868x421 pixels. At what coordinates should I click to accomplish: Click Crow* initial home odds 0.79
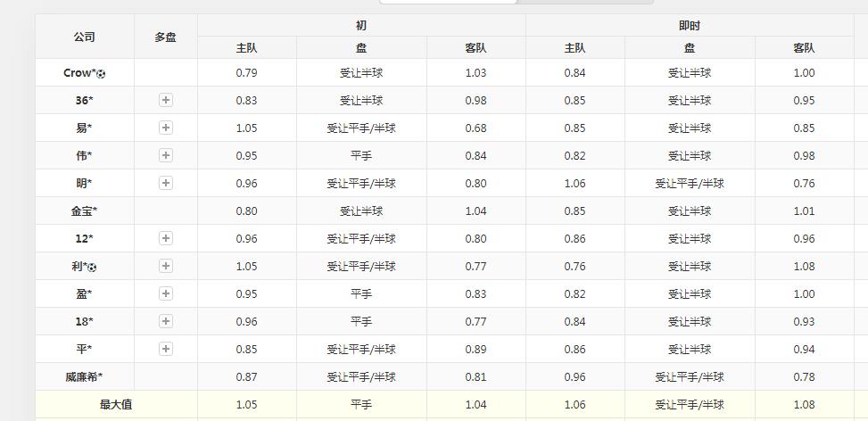tap(246, 72)
